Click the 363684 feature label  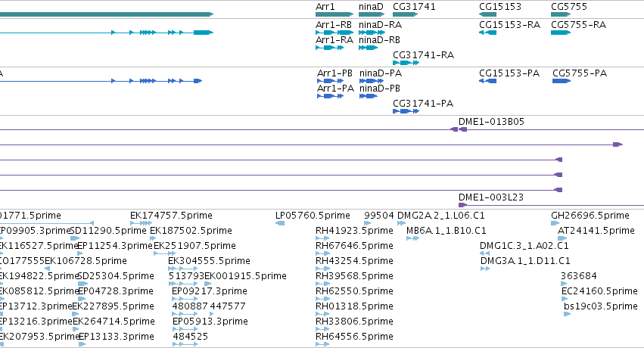click(579, 276)
